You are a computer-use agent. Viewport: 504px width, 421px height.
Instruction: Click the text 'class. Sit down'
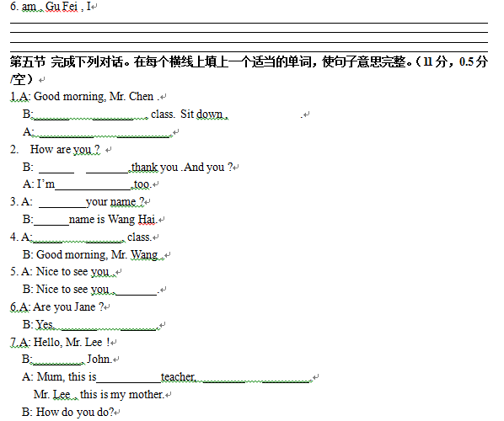(187, 114)
